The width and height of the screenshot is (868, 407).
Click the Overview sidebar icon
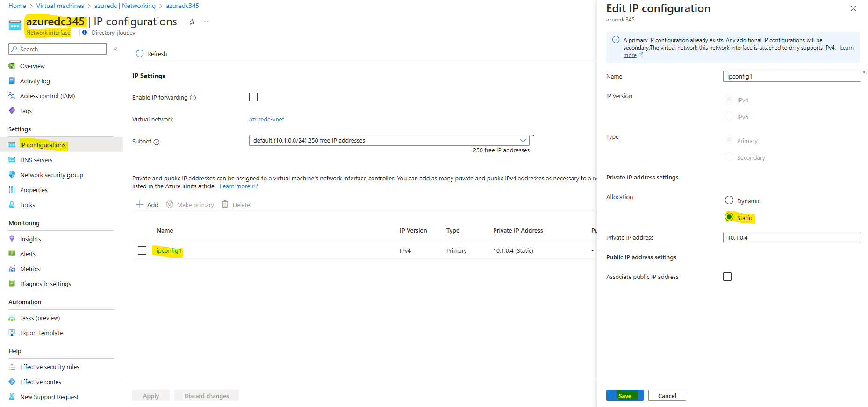(12, 66)
